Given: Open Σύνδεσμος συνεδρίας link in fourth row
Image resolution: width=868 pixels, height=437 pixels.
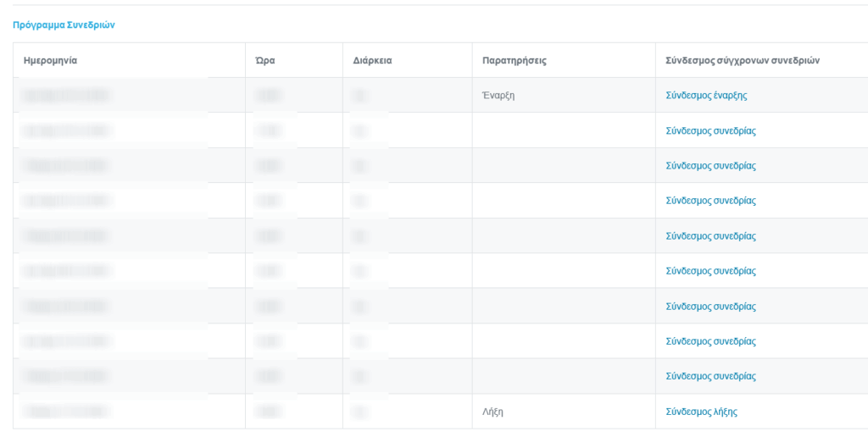Looking at the screenshot, I should click(x=710, y=201).
